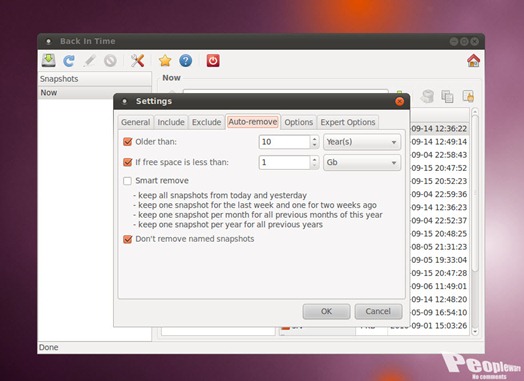Click the scrollbar down arrow

[x=475, y=332]
